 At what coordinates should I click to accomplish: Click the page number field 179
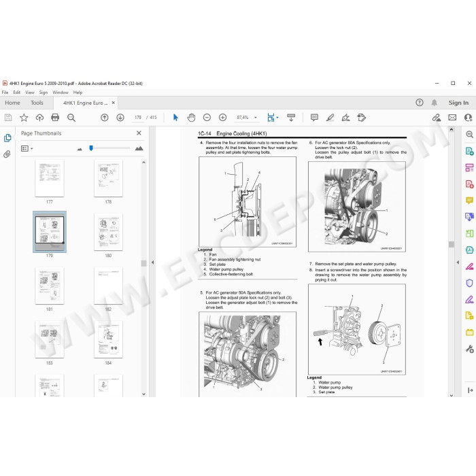tap(138, 118)
